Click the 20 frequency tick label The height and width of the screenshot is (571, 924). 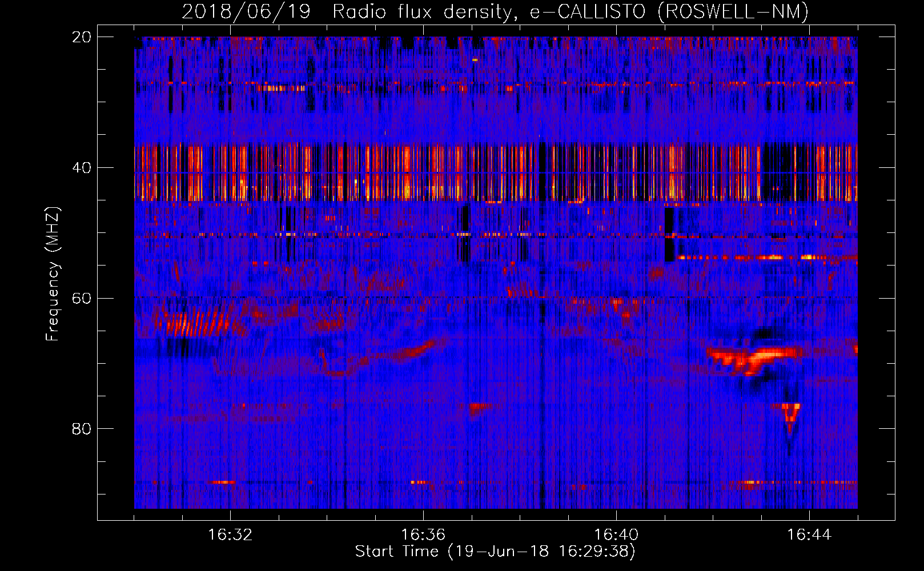tap(82, 37)
